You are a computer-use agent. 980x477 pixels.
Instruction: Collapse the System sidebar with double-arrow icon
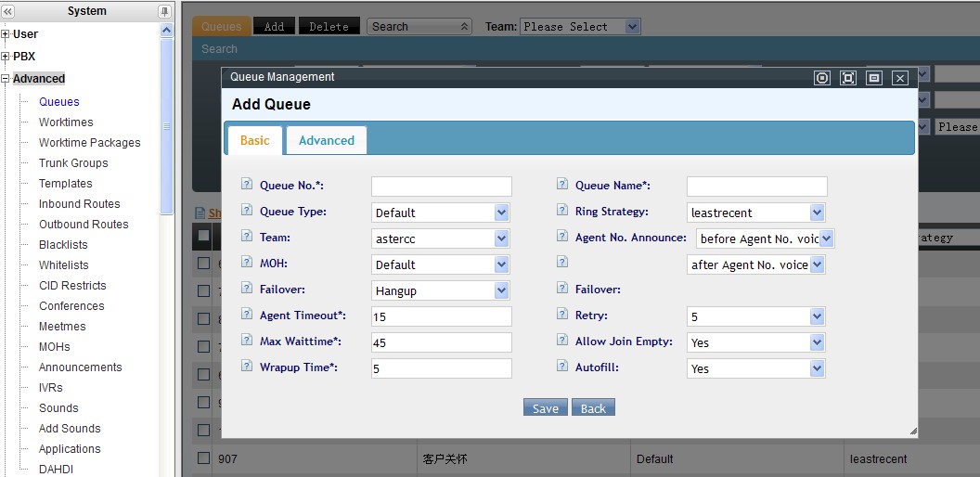coord(8,11)
